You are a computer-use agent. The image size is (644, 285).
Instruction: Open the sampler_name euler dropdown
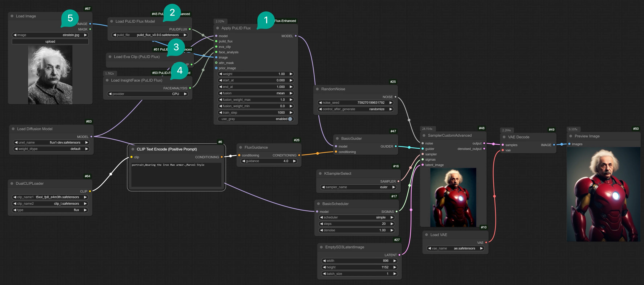tap(358, 187)
